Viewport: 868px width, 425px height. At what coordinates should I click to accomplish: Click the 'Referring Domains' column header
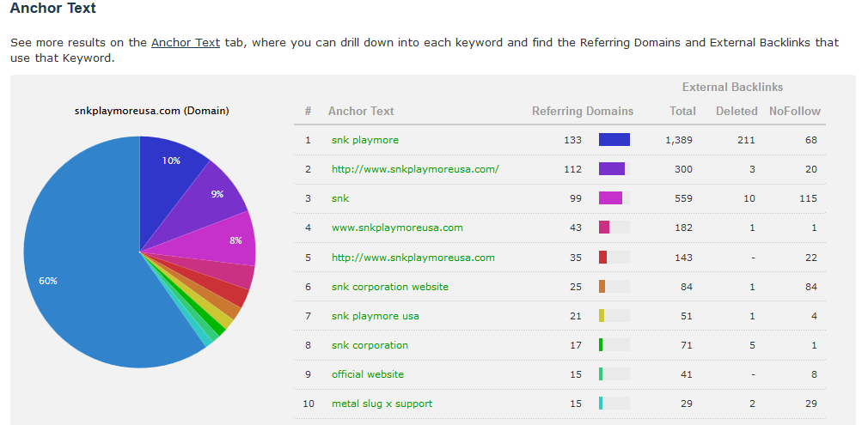pyautogui.click(x=582, y=111)
